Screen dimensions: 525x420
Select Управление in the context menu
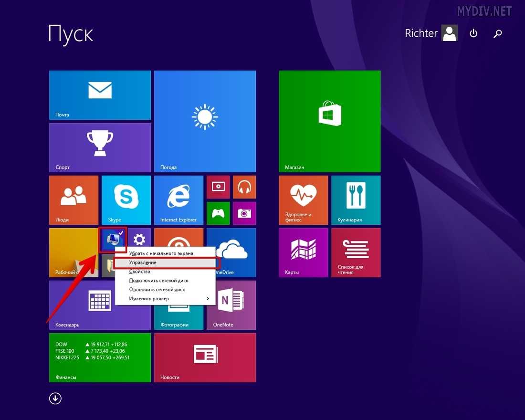pyautogui.click(x=165, y=262)
